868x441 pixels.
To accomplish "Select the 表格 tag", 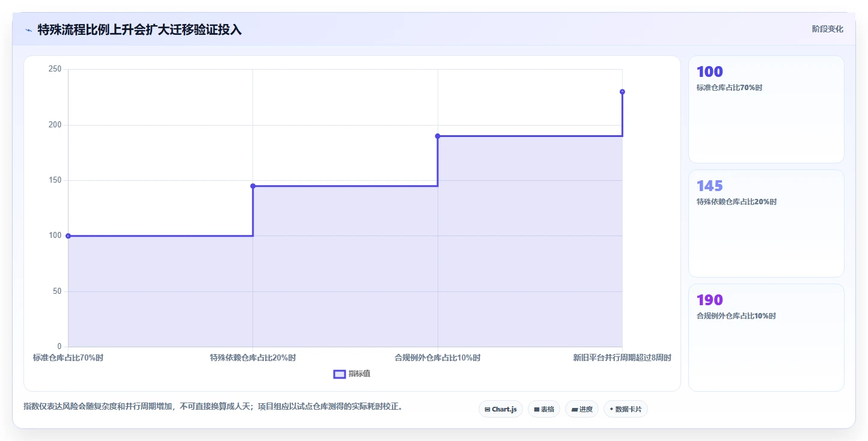I will click(x=544, y=409).
